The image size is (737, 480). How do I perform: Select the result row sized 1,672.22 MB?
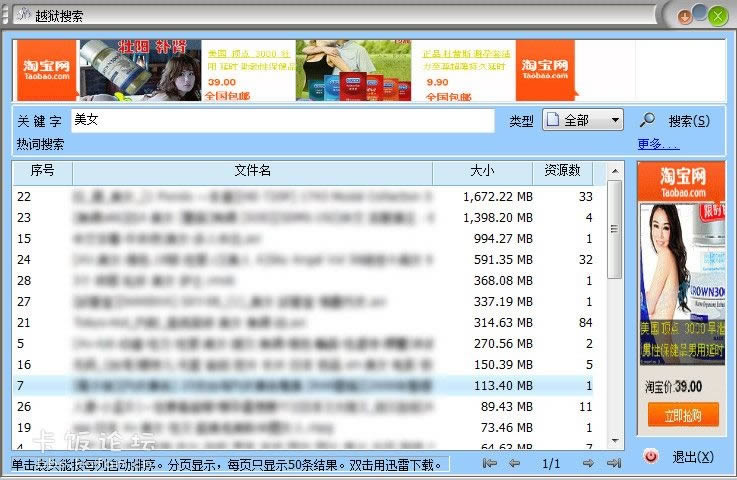(x=300, y=197)
